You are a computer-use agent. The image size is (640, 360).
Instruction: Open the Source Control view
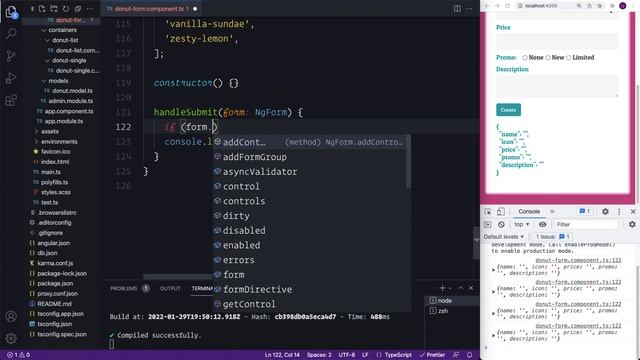click(x=11, y=56)
